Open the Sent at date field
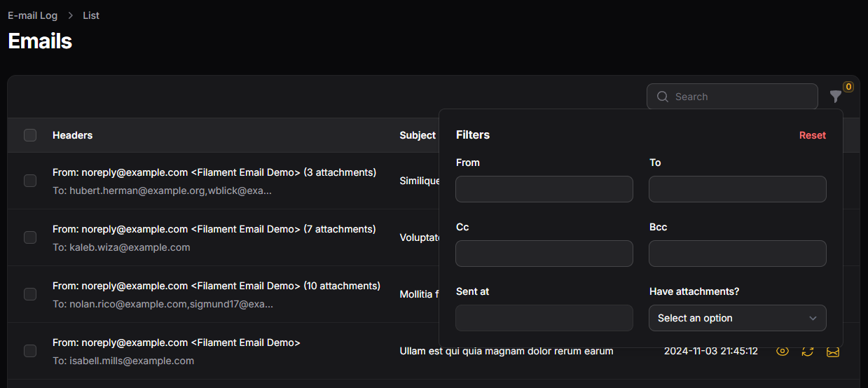The width and height of the screenshot is (868, 388). (544, 318)
